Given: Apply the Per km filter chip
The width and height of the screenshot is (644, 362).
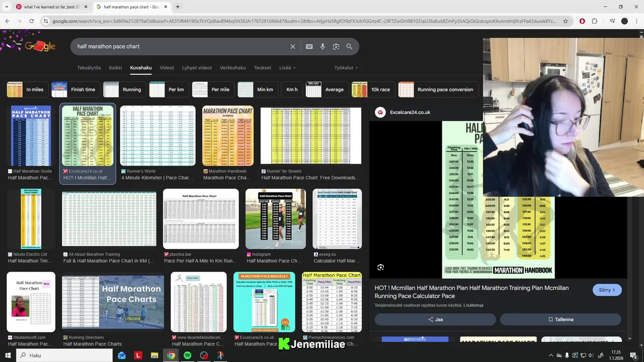Looking at the screenshot, I should pos(169,89).
